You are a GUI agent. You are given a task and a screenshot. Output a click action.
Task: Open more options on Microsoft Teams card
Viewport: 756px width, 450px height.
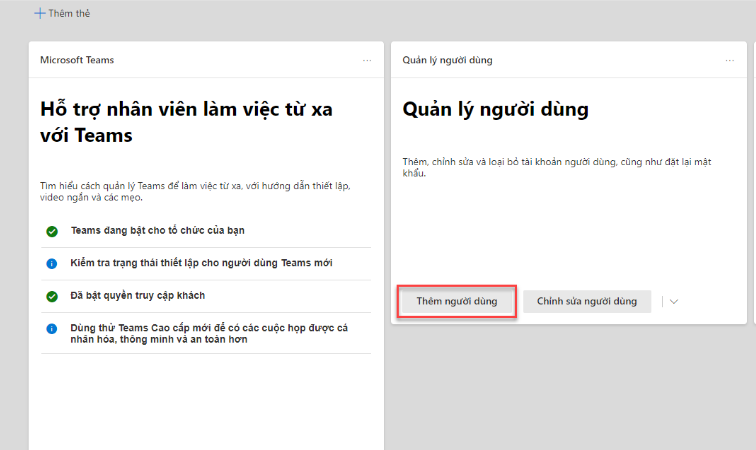pos(367,60)
